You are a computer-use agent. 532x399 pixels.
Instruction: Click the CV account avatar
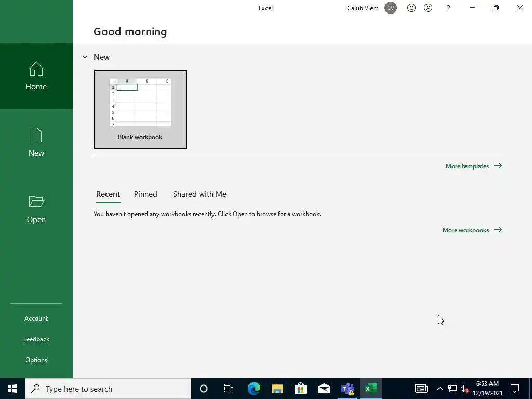(391, 8)
